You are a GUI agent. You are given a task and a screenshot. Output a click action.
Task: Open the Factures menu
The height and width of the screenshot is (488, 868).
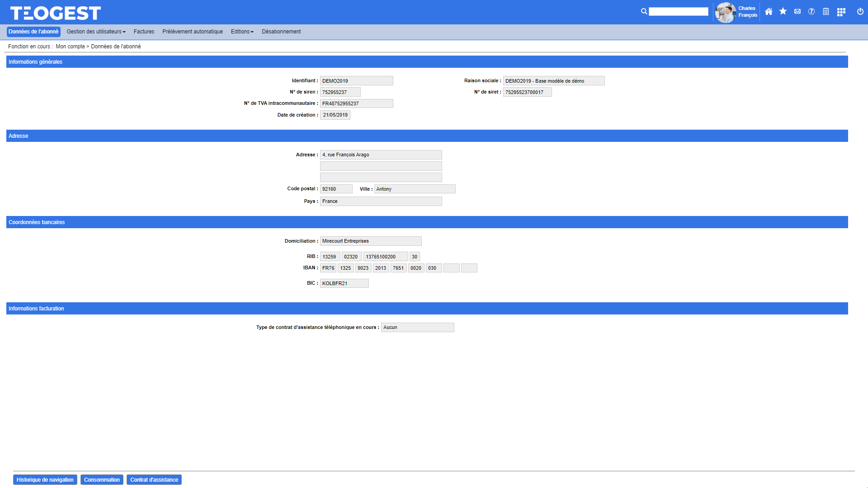click(x=144, y=32)
